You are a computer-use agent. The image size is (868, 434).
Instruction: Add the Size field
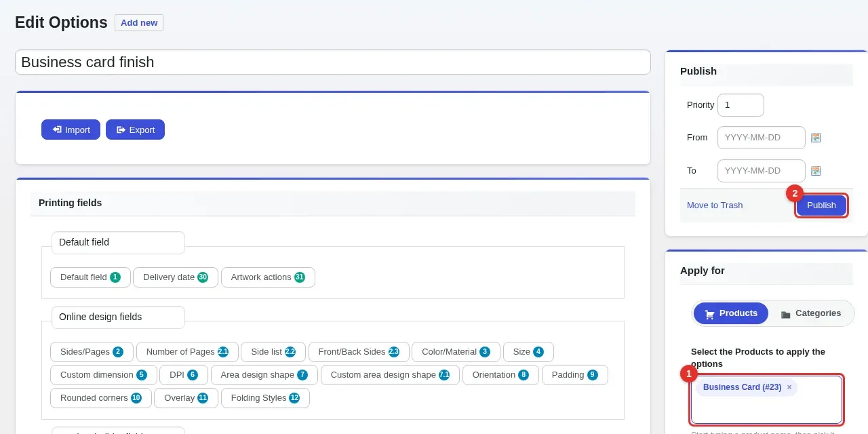[x=528, y=352]
